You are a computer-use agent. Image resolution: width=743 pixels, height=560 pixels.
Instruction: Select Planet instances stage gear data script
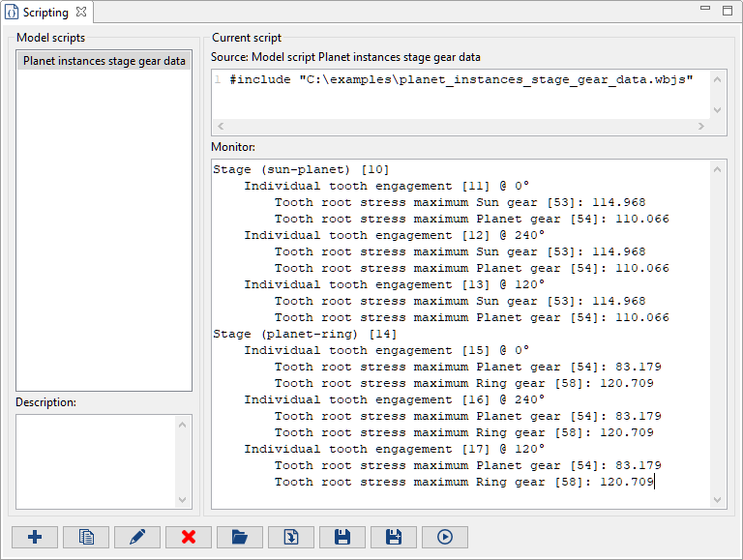(x=104, y=61)
